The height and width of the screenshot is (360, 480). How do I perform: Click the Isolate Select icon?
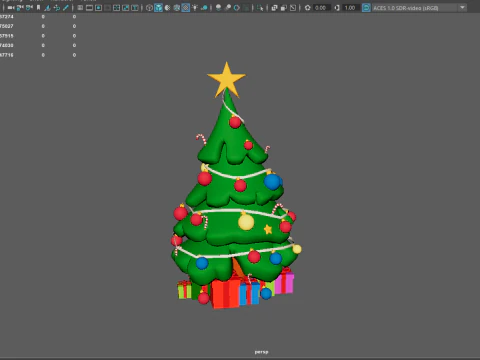point(260,8)
